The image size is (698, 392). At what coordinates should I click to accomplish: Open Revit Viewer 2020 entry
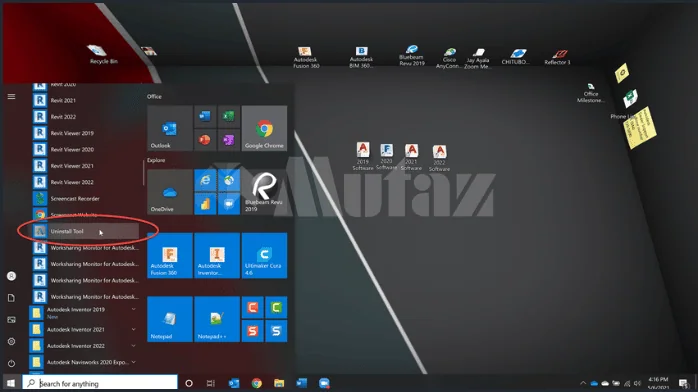[x=85, y=150]
